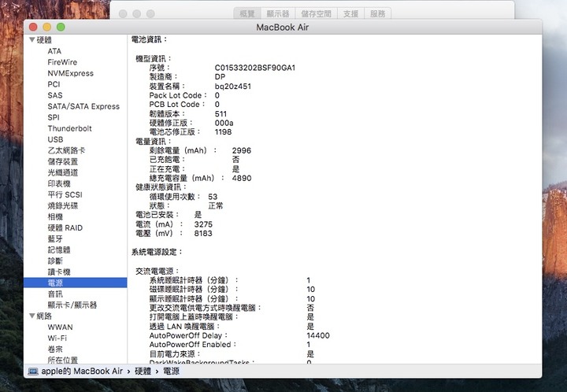Select 相機 camera entry
This screenshot has height=392, width=567.
pos(55,216)
